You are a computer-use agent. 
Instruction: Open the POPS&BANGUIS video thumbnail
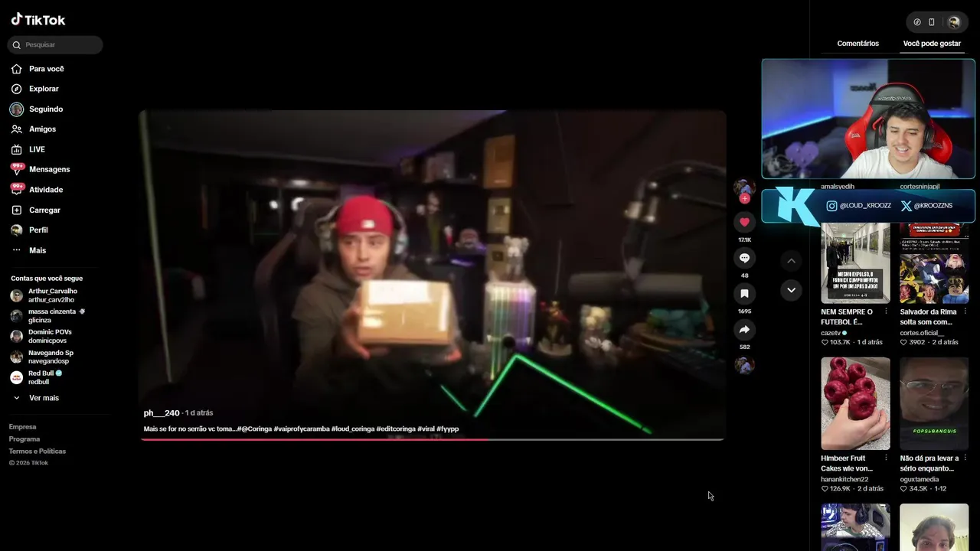(x=934, y=403)
